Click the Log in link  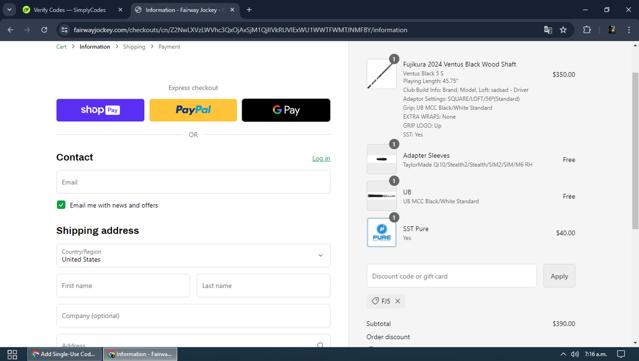click(321, 158)
